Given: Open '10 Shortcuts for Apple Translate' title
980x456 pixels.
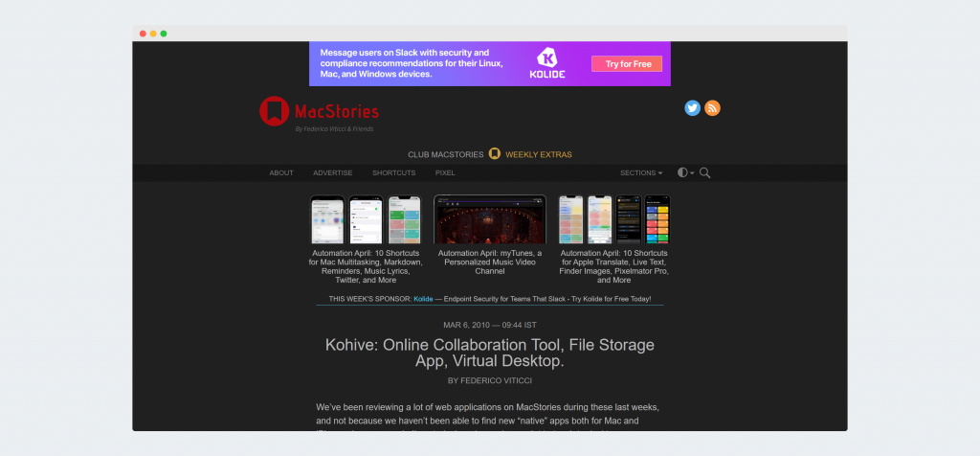Looking at the screenshot, I should [614, 266].
